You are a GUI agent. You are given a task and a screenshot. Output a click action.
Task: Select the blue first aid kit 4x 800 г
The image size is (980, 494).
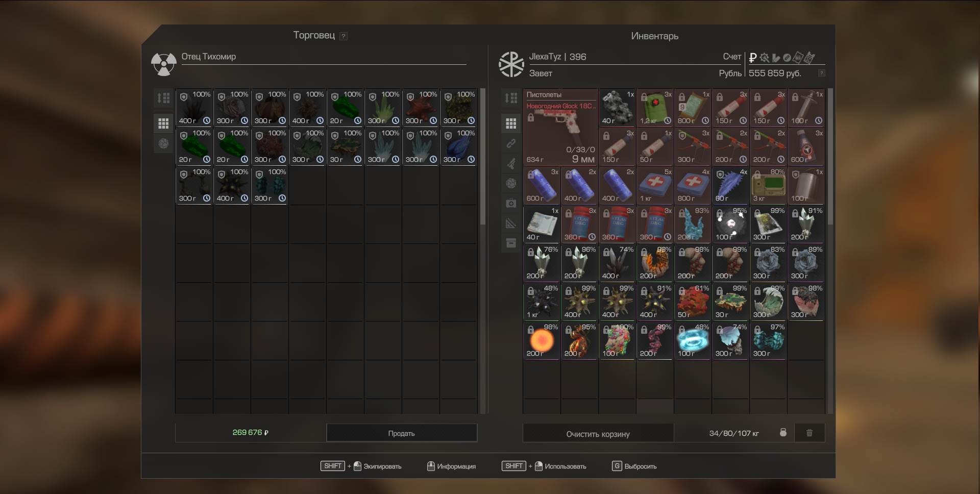pyautogui.click(x=693, y=185)
